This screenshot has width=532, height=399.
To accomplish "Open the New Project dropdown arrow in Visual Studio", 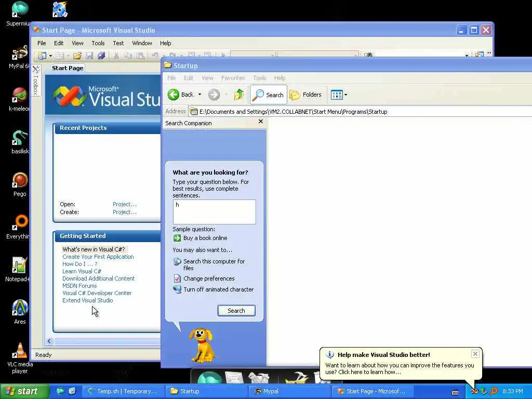I will [50, 56].
